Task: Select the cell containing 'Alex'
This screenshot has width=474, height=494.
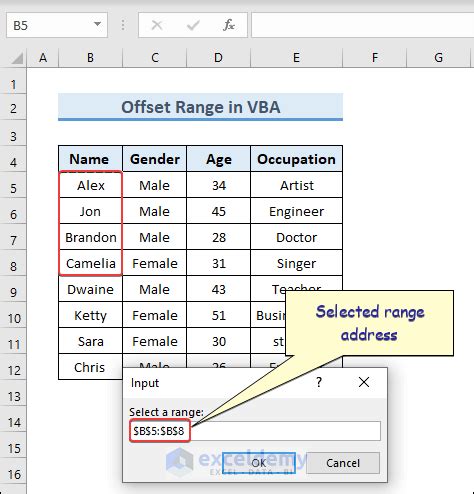Action: [x=90, y=185]
